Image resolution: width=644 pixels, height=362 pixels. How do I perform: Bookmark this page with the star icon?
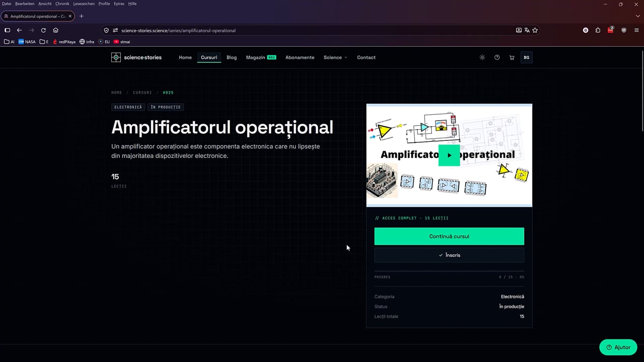(x=535, y=30)
